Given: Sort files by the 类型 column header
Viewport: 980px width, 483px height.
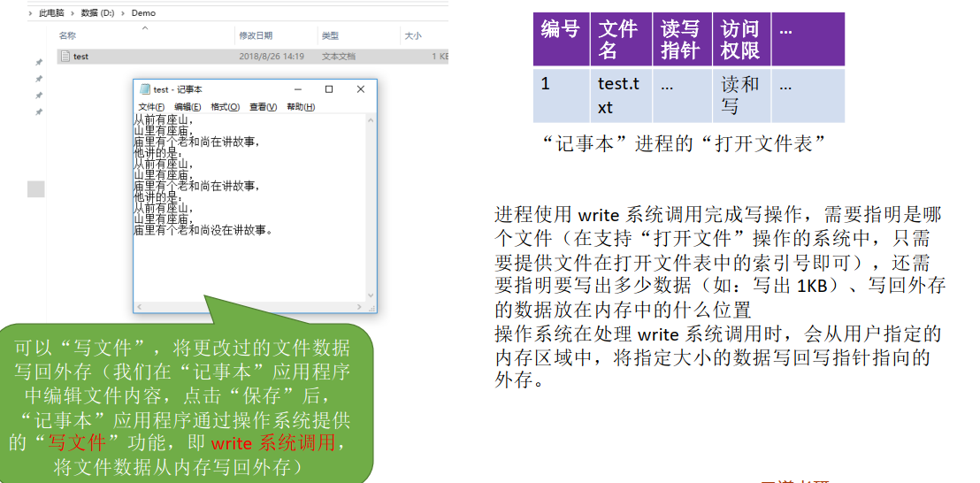Looking at the screenshot, I should (330, 35).
